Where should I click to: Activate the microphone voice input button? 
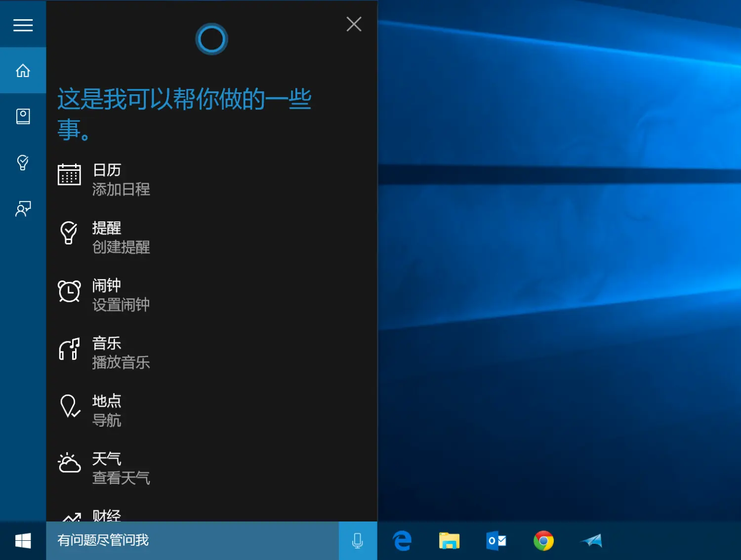click(358, 541)
